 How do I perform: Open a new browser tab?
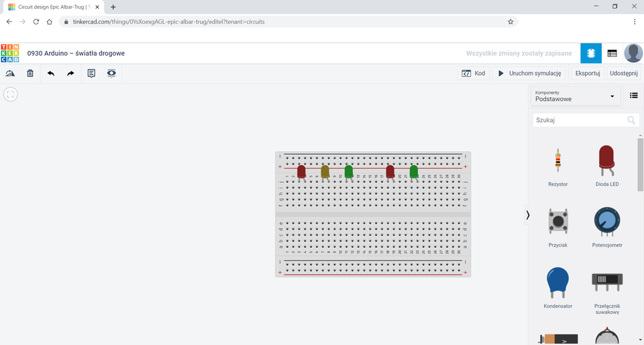(113, 7)
